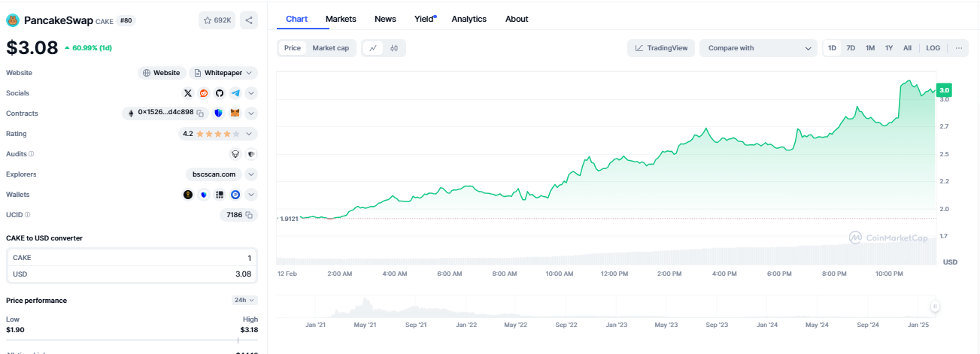Set chart range to 7D
Screen dimensions: 980x354
point(851,48)
